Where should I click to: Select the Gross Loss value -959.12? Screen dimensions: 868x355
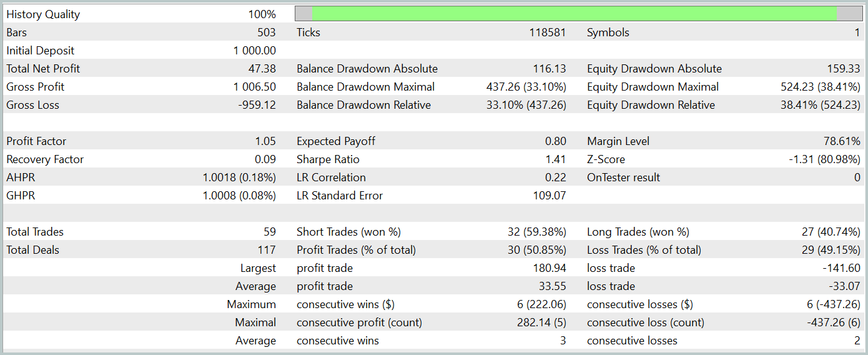[257, 105]
